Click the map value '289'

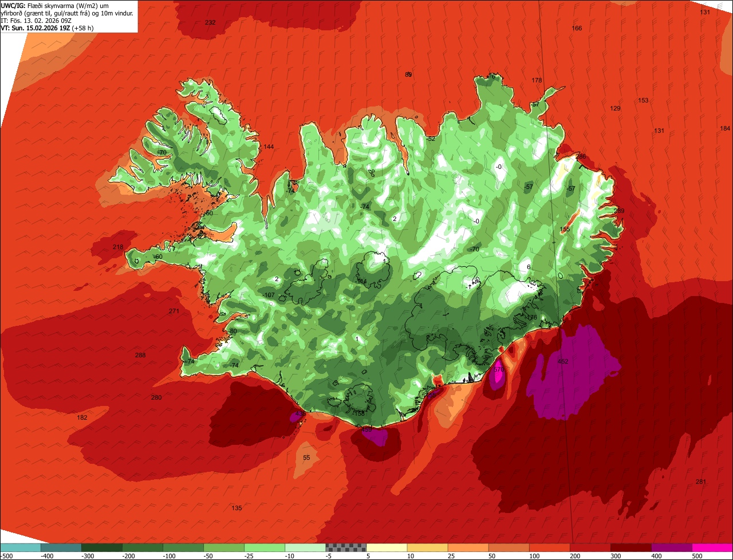(x=619, y=211)
